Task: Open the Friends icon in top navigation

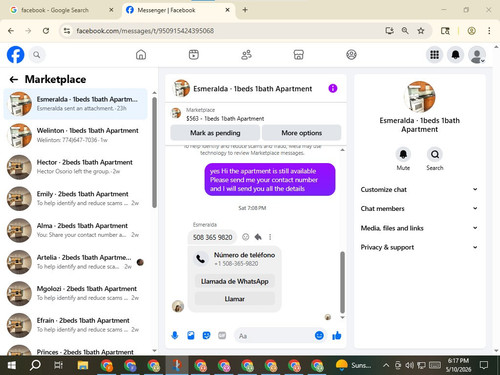Action: click(246, 55)
